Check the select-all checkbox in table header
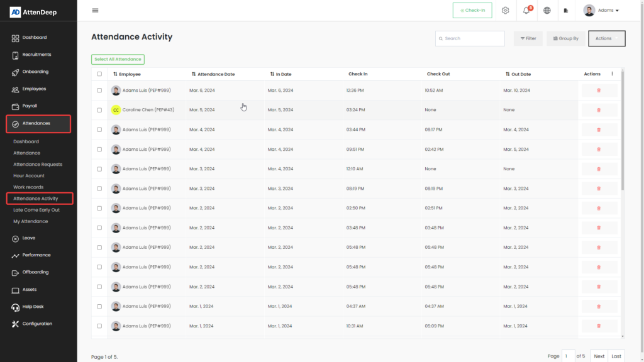The height and width of the screenshot is (362, 644). pyautogui.click(x=99, y=74)
